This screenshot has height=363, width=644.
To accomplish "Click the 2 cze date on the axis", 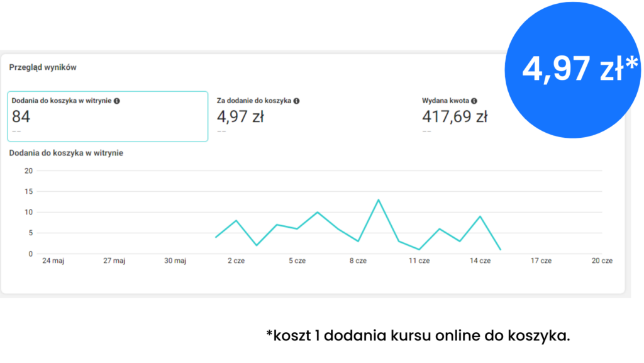I will click(236, 261).
